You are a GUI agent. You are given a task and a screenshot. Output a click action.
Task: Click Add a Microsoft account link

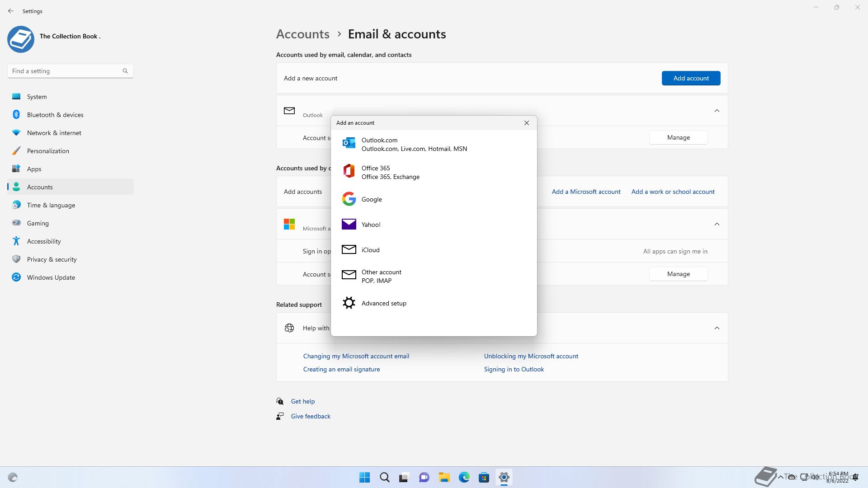pos(586,192)
